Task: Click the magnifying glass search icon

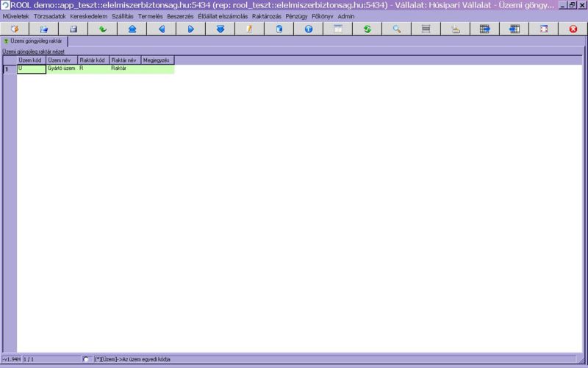Action: click(x=397, y=29)
